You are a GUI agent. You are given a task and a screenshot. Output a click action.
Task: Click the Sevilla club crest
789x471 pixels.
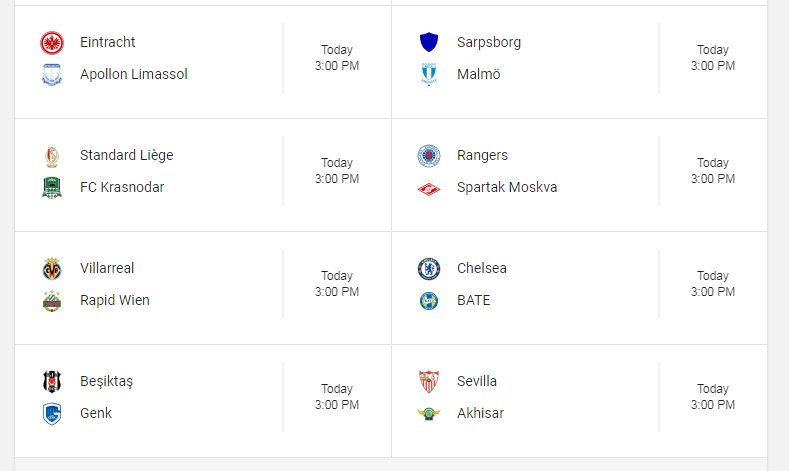[x=429, y=381]
